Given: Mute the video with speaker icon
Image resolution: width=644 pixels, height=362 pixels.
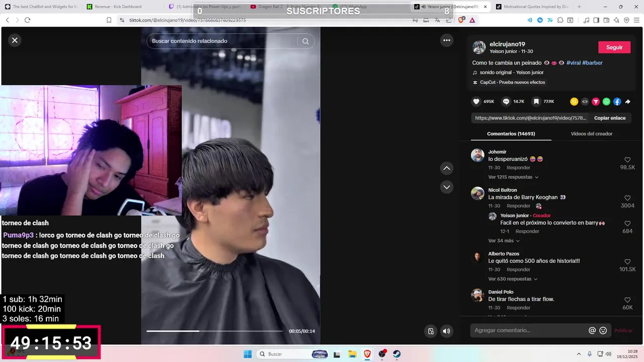Looking at the screenshot, I should click(446, 331).
